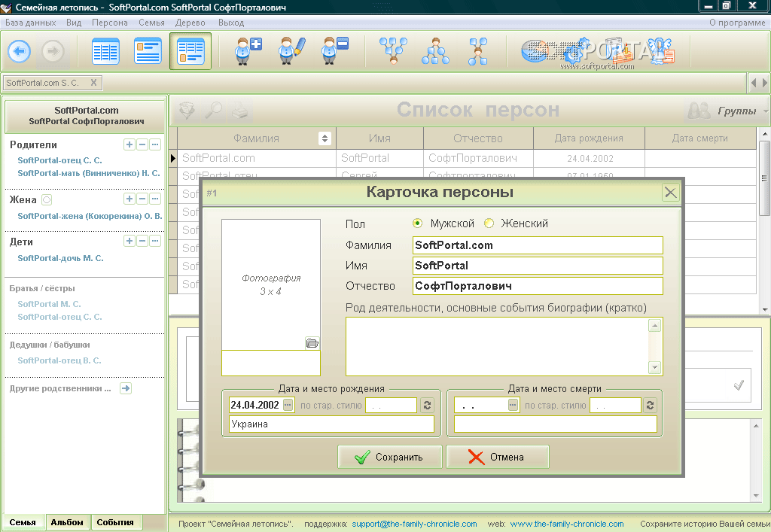
Task: Open the ancestors tree icon
Action: [435, 51]
